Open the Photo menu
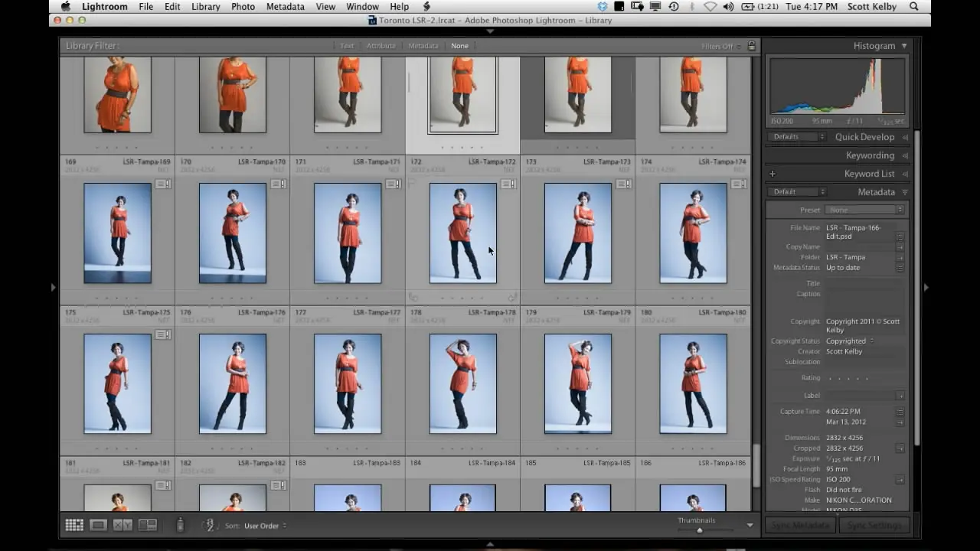The width and height of the screenshot is (980, 551). coord(243,7)
